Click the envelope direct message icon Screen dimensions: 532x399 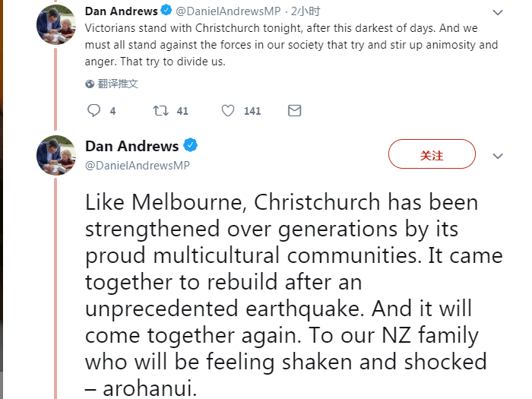tap(295, 111)
